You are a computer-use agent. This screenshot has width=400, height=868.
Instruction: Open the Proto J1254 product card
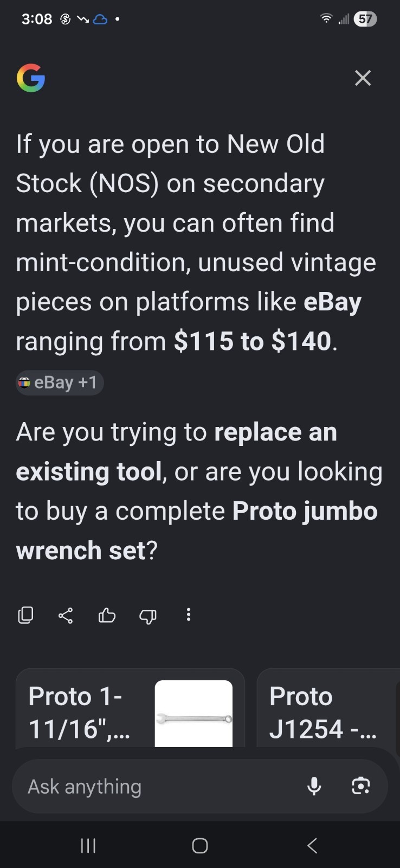[328, 708]
